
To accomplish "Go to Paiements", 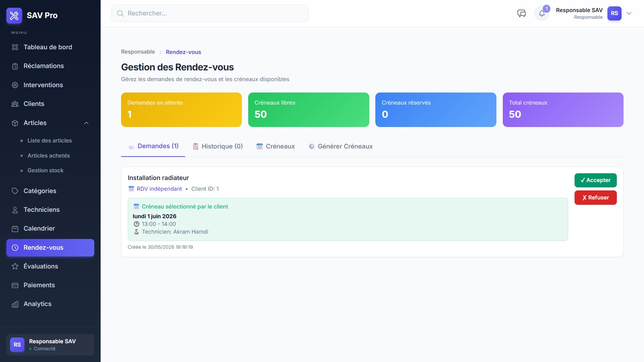I will coord(50,285).
